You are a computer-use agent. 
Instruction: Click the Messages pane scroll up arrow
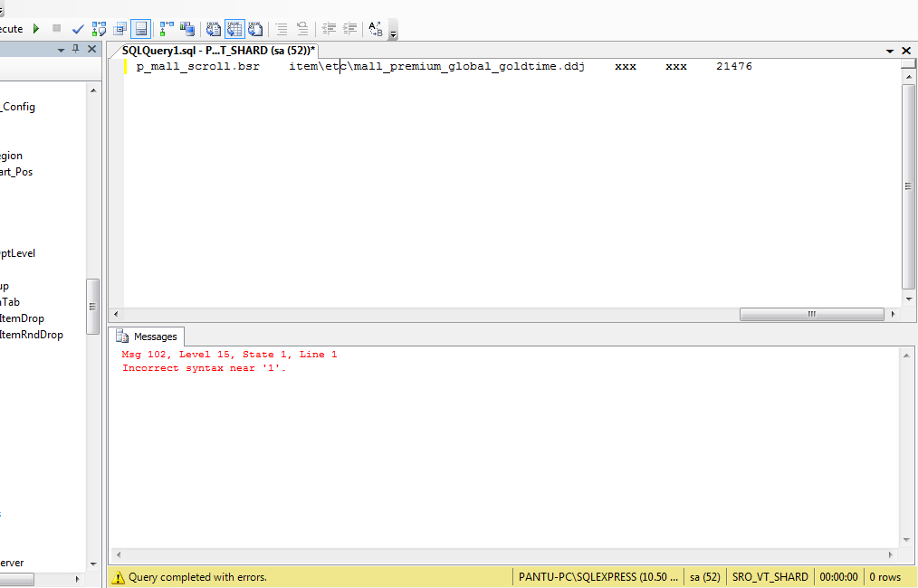tap(907, 356)
